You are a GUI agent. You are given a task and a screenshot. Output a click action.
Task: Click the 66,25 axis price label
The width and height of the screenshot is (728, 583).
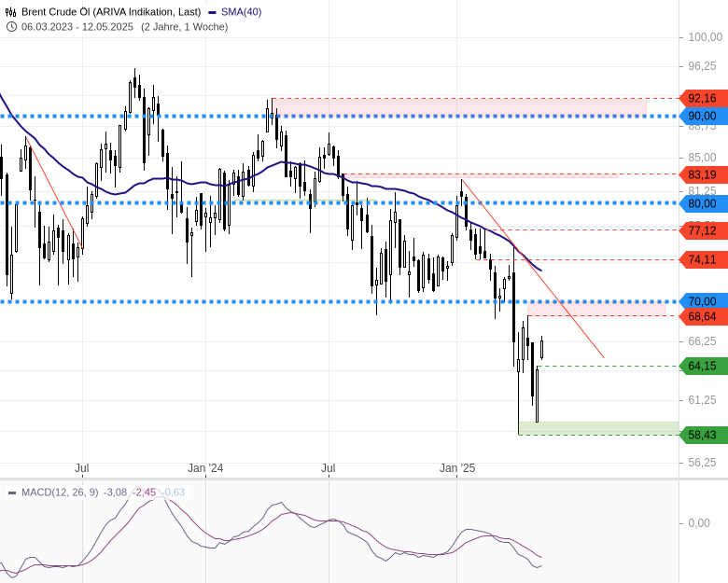click(702, 341)
